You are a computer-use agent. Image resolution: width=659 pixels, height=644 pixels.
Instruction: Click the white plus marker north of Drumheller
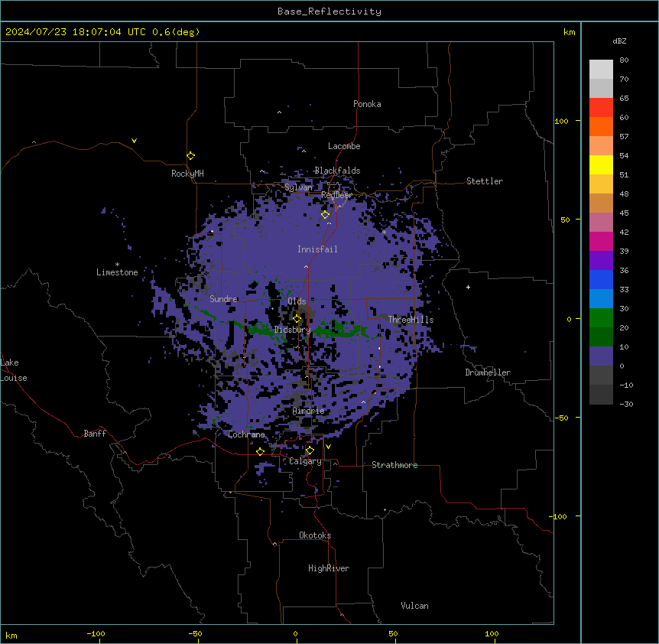pyautogui.click(x=468, y=287)
